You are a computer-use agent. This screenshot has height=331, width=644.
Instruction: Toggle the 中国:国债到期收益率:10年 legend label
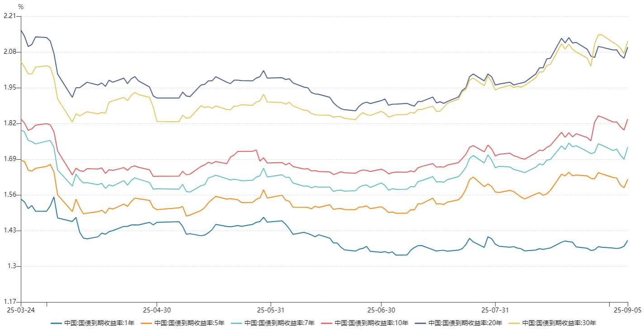(371, 323)
